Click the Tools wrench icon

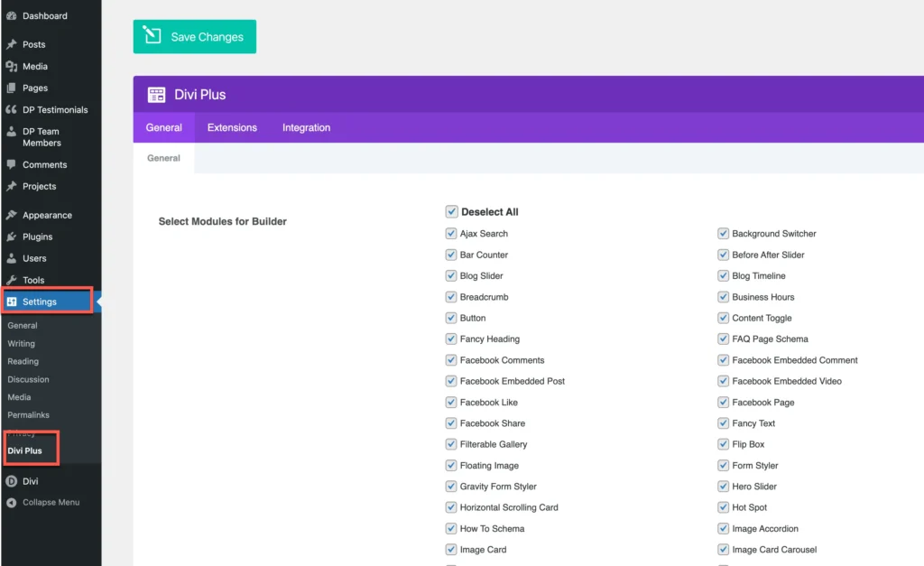tap(11, 280)
